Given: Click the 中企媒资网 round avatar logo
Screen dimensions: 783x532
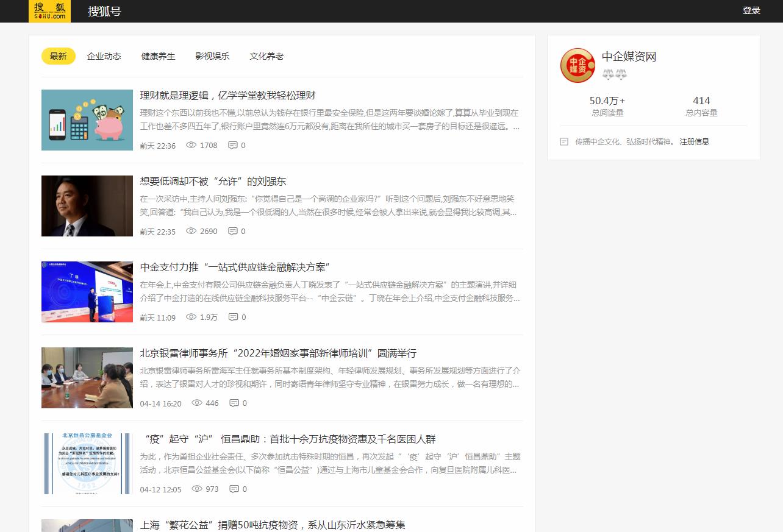Looking at the screenshot, I should click(577, 65).
